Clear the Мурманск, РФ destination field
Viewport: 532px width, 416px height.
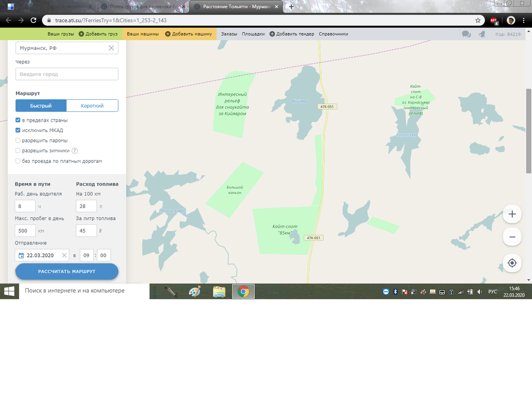click(x=111, y=48)
